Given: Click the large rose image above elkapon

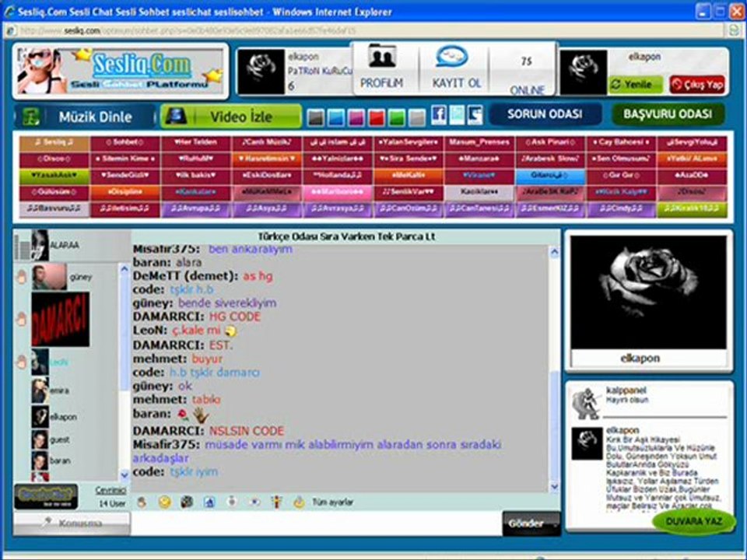Looking at the screenshot, I should (x=649, y=292).
